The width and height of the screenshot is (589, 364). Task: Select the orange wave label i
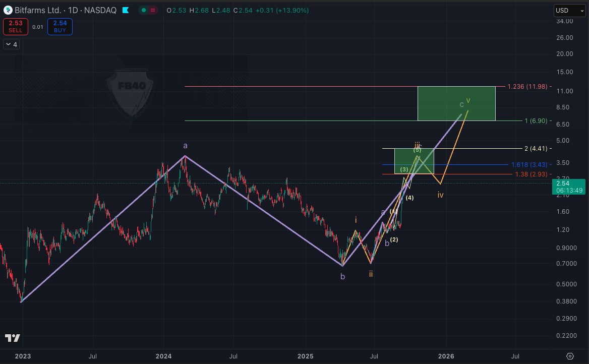pyautogui.click(x=356, y=220)
